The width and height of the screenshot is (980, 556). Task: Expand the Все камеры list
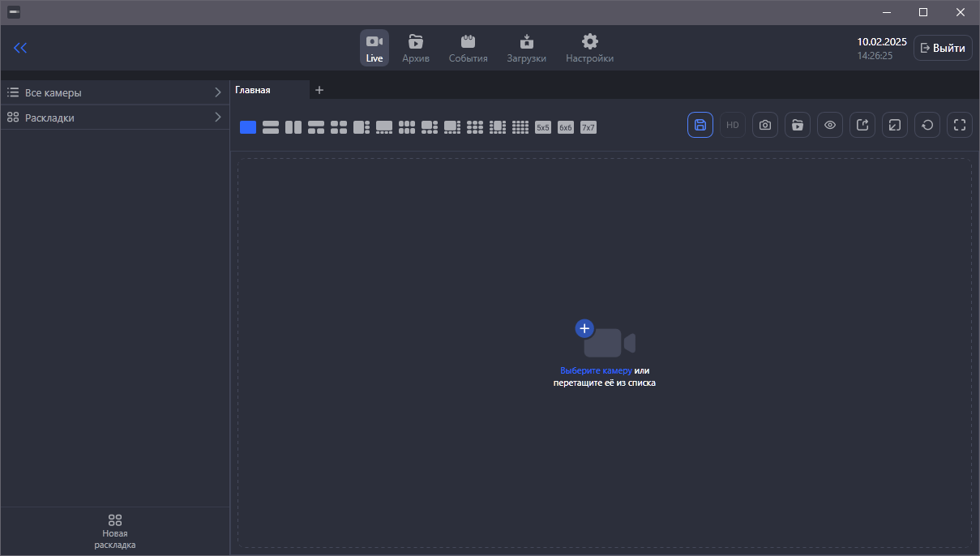(115, 92)
